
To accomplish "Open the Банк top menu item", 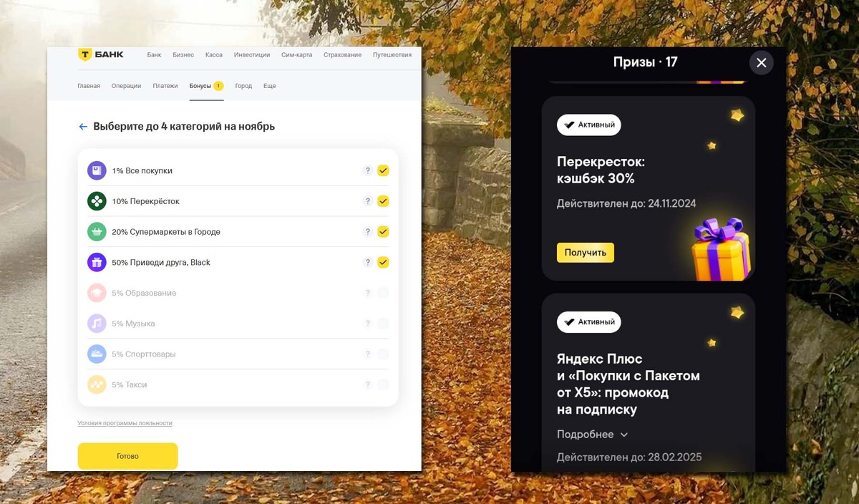I will (154, 54).
